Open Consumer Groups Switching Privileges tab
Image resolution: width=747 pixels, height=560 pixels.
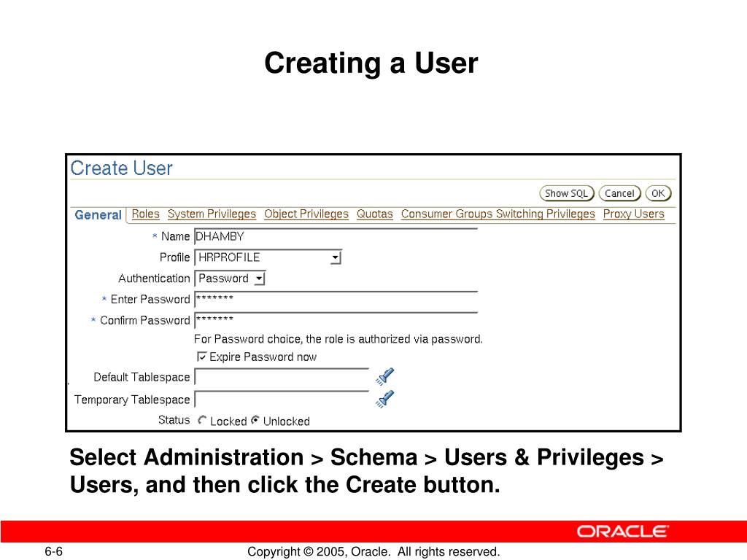click(x=498, y=214)
